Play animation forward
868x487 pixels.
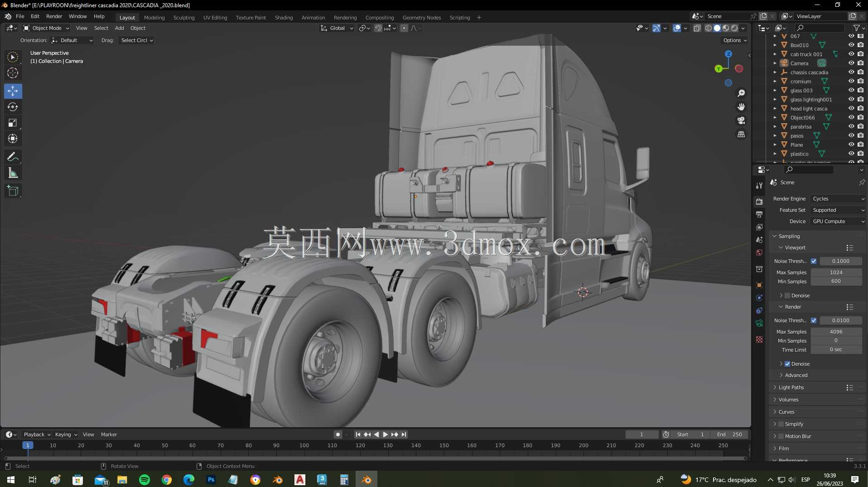(385, 434)
